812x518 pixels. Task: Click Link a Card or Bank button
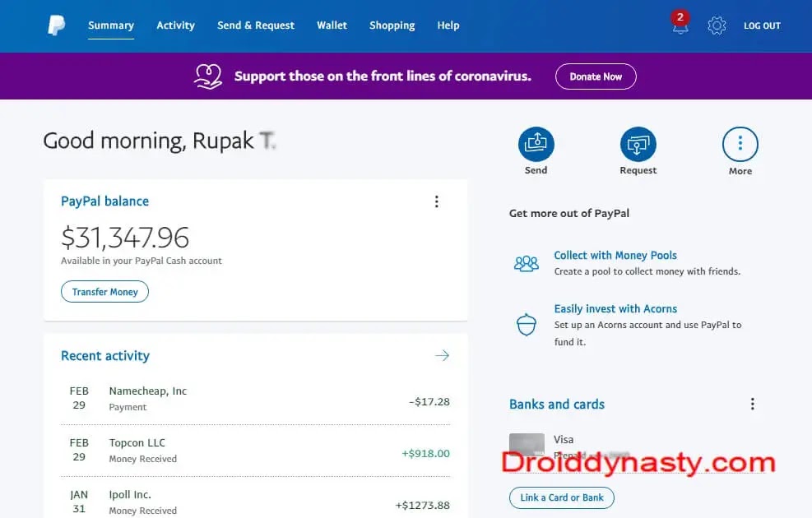(x=562, y=497)
